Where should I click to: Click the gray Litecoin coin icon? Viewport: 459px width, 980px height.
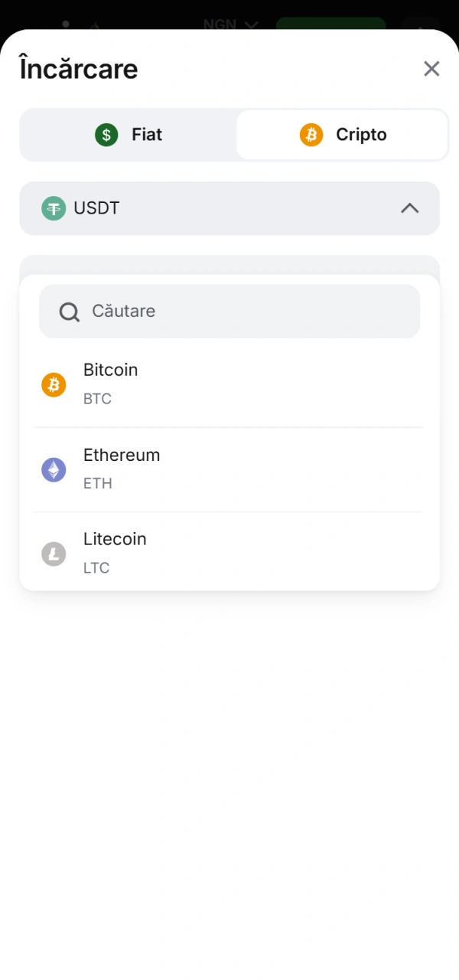54,554
